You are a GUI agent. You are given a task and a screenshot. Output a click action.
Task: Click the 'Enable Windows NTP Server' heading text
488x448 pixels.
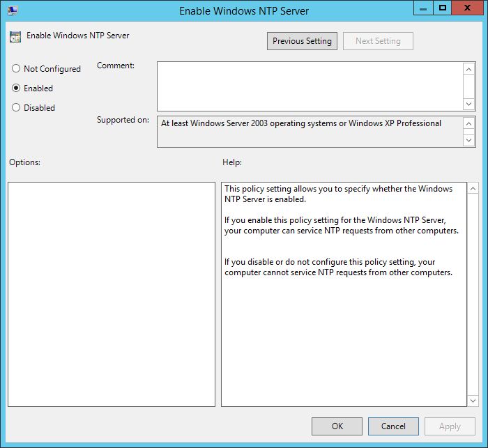[x=78, y=36]
